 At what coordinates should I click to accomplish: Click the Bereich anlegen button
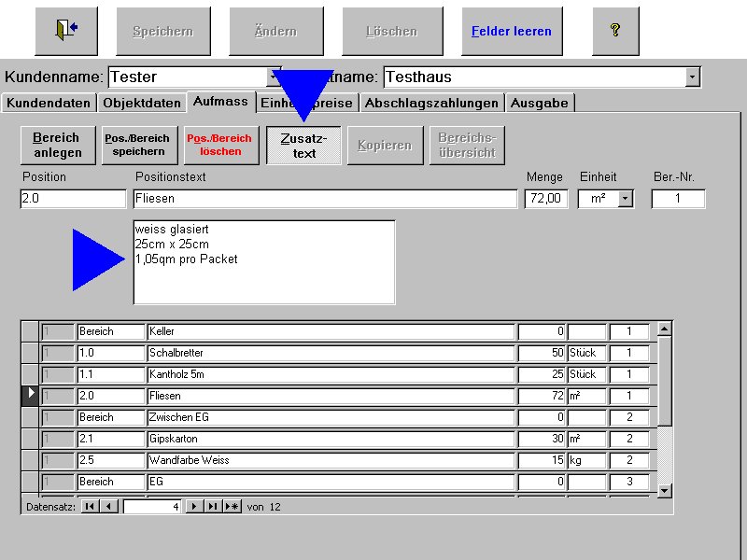click(x=57, y=145)
